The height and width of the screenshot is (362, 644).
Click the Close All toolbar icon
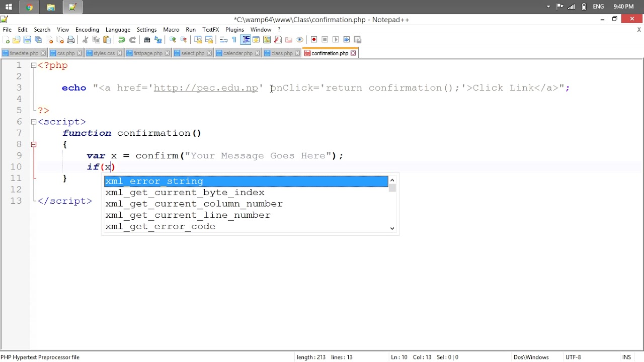[60, 40]
